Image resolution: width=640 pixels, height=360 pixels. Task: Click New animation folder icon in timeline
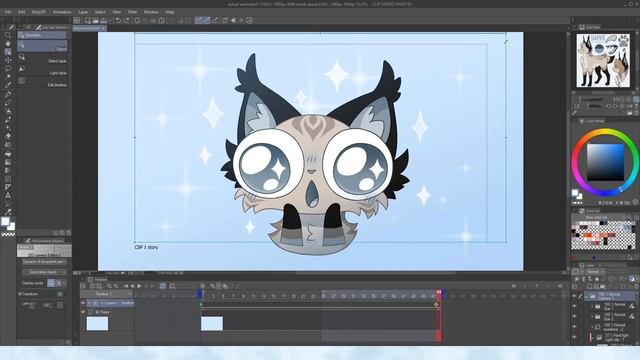(172, 286)
